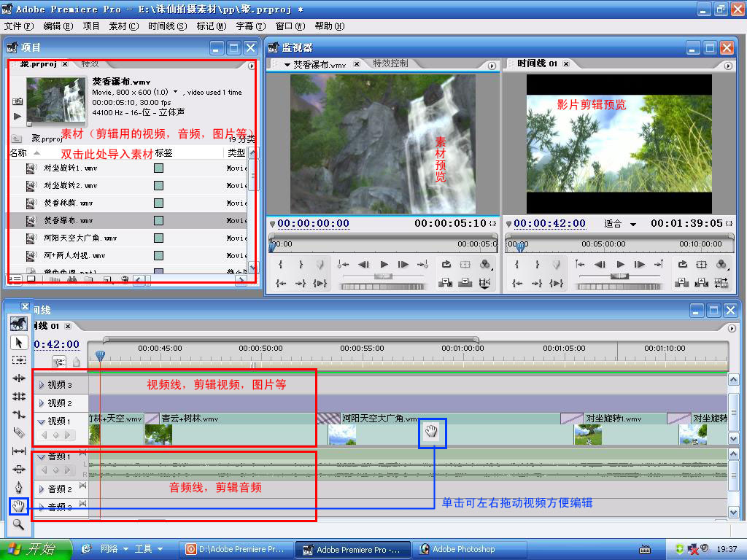This screenshot has width=747, height=560.
Task: Open the 适合 zoom dropdown in program monitor
Action: (633, 225)
